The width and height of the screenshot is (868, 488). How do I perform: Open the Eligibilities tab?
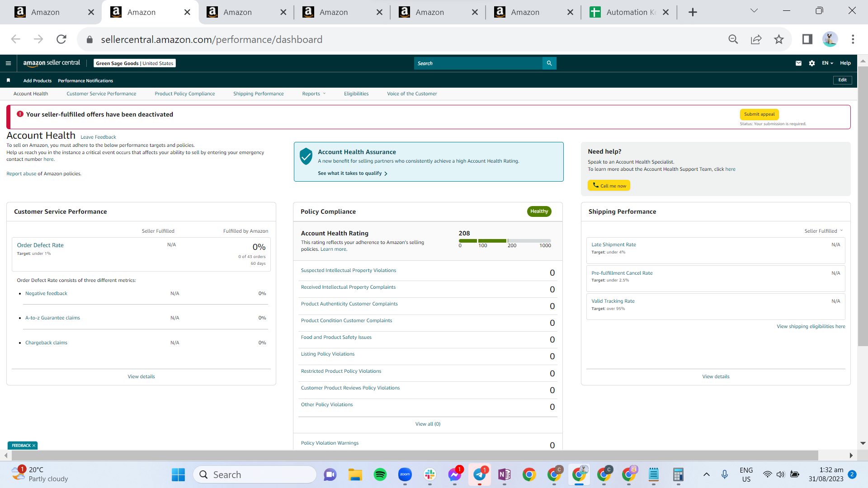tap(356, 94)
